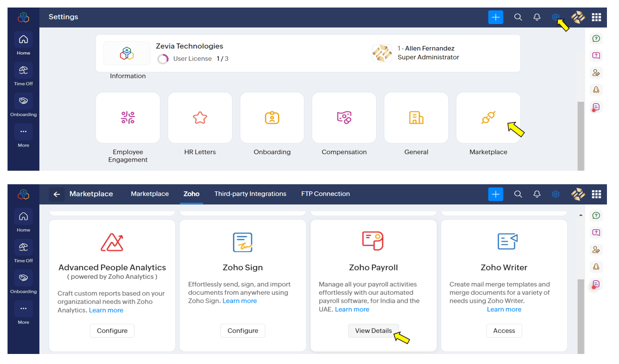619x364 pixels.
Task: Click the User License usage ring
Action: (x=163, y=59)
